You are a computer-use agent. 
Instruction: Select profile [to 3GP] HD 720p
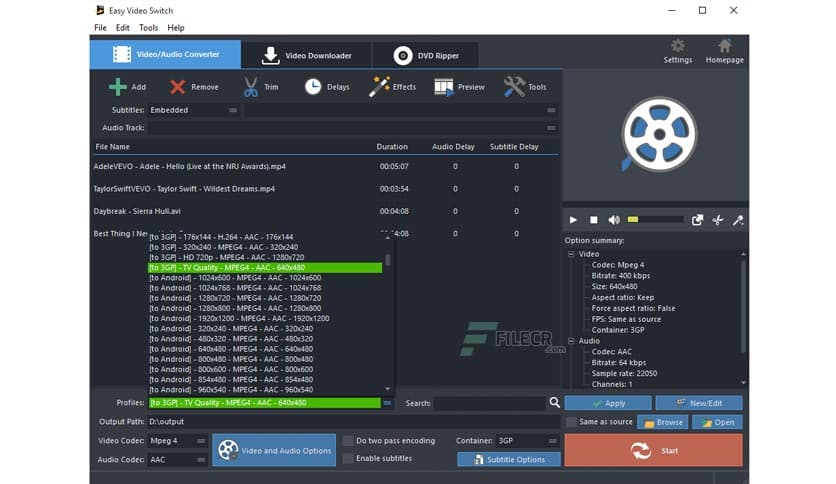[x=265, y=257]
